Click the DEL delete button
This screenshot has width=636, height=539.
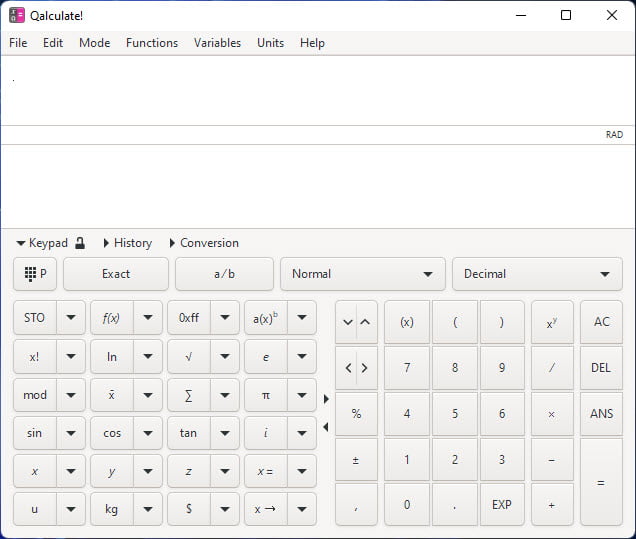click(x=602, y=368)
